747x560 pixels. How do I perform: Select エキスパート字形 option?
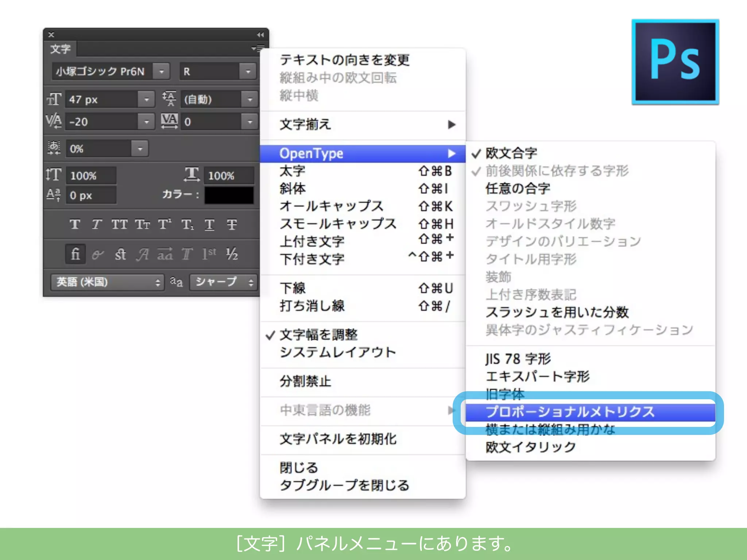click(591, 376)
